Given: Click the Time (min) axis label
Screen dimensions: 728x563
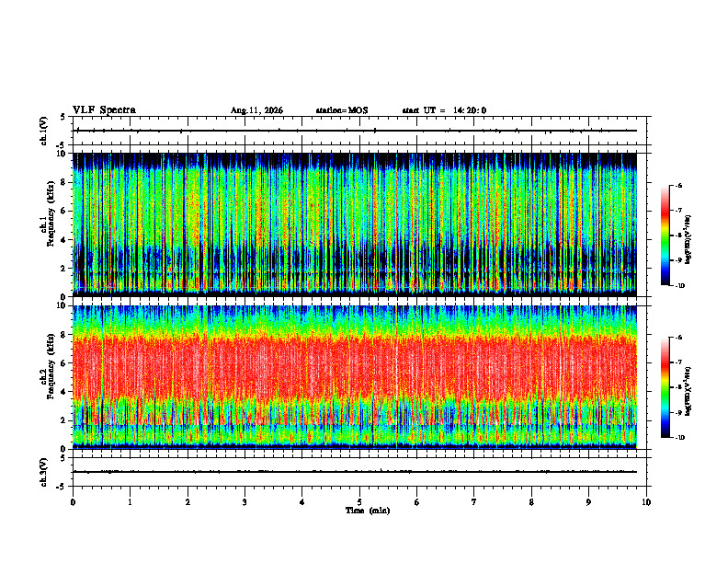Looking at the screenshot, I should tap(368, 511).
